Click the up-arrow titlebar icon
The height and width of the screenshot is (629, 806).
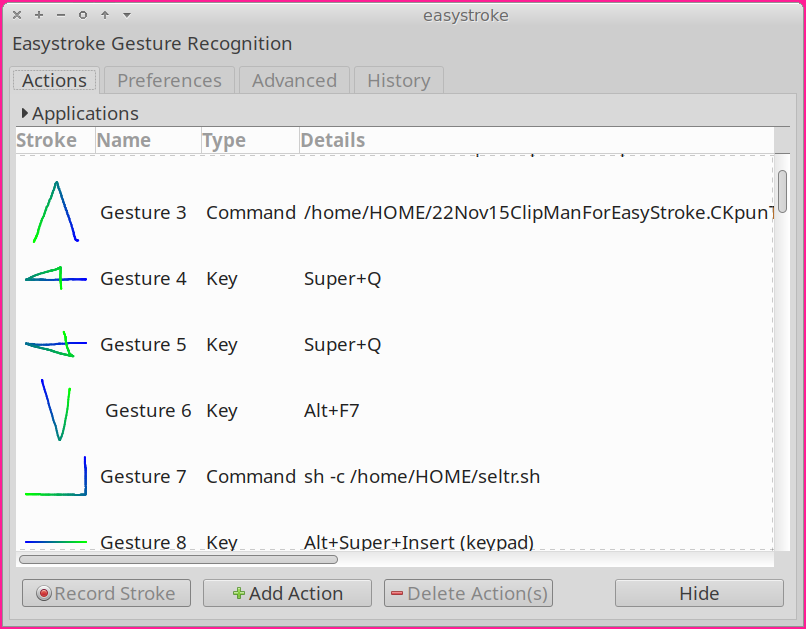[105, 15]
